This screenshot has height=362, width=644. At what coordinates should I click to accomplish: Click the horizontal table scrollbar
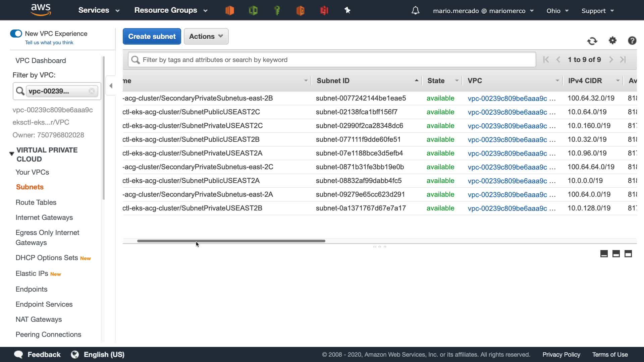click(x=231, y=241)
